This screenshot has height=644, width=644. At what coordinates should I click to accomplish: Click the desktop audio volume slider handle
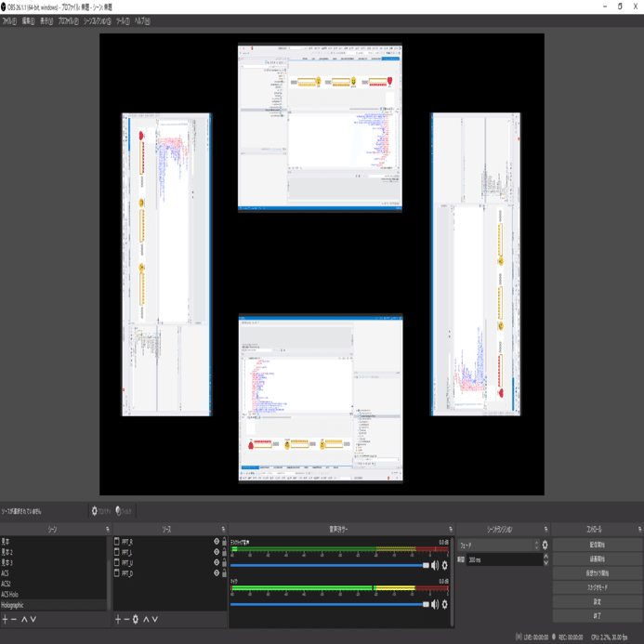point(426,566)
